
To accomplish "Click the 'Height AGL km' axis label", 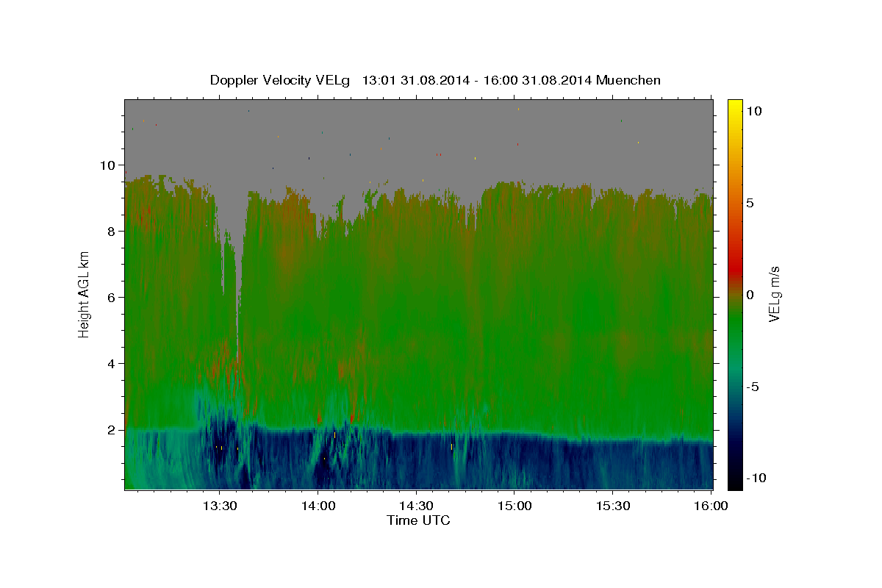I will coord(85,294).
